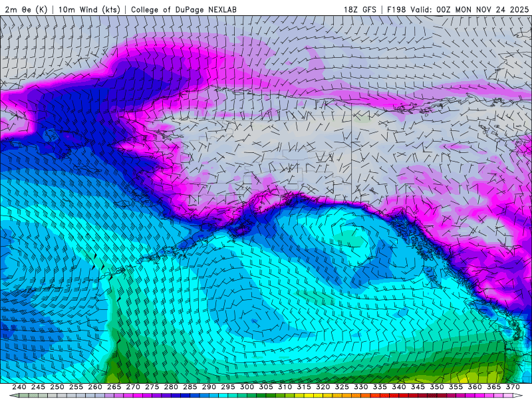Click the 345 color scale label

(418, 387)
